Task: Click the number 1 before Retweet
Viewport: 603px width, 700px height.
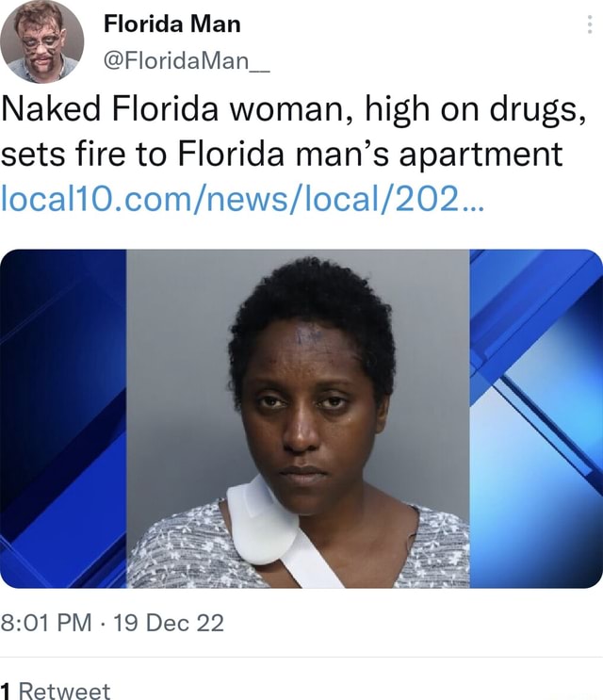Action: point(6,691)
